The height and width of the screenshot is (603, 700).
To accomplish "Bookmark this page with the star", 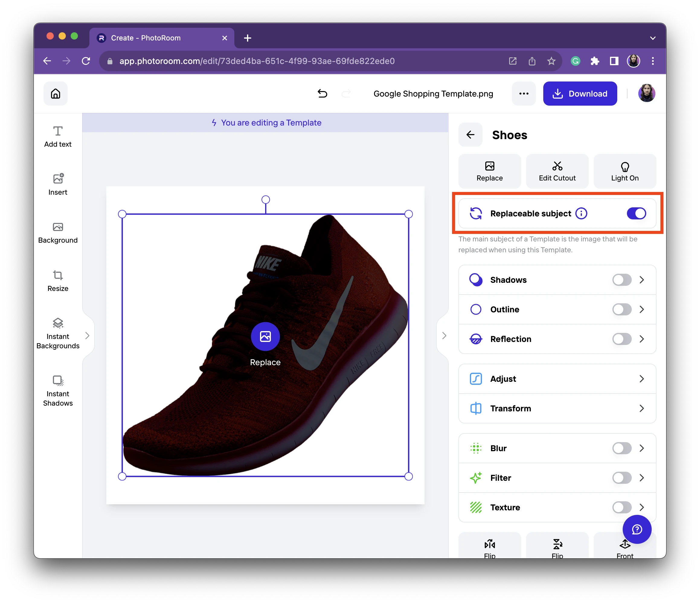I will pos(551,61).
